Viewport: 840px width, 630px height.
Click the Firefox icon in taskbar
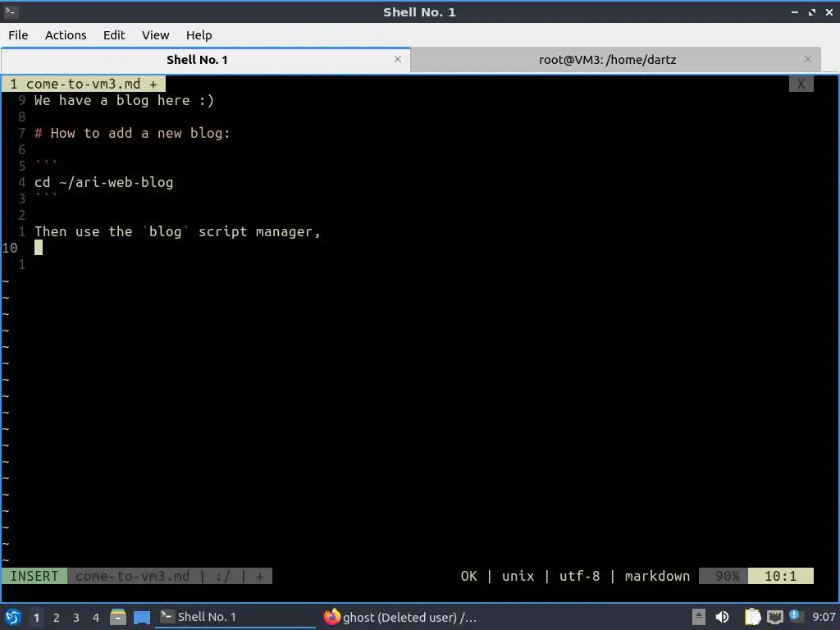[x=332, y=617]
